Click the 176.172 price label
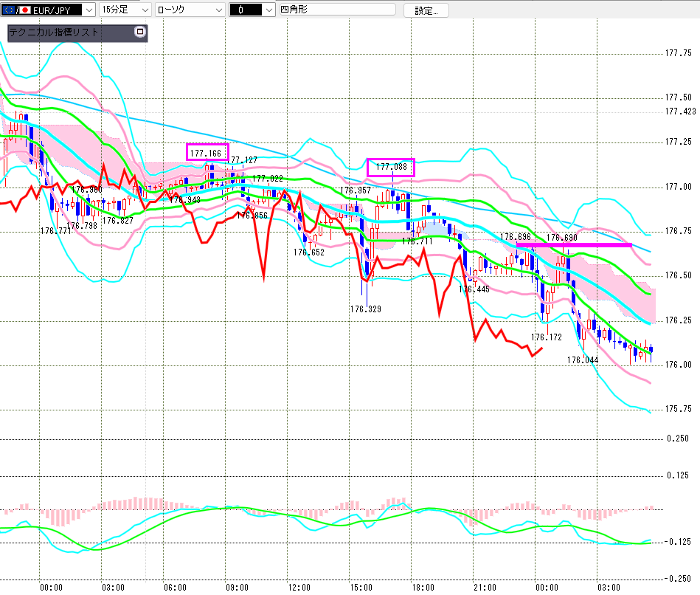700x595 pixels. (546, 337)
